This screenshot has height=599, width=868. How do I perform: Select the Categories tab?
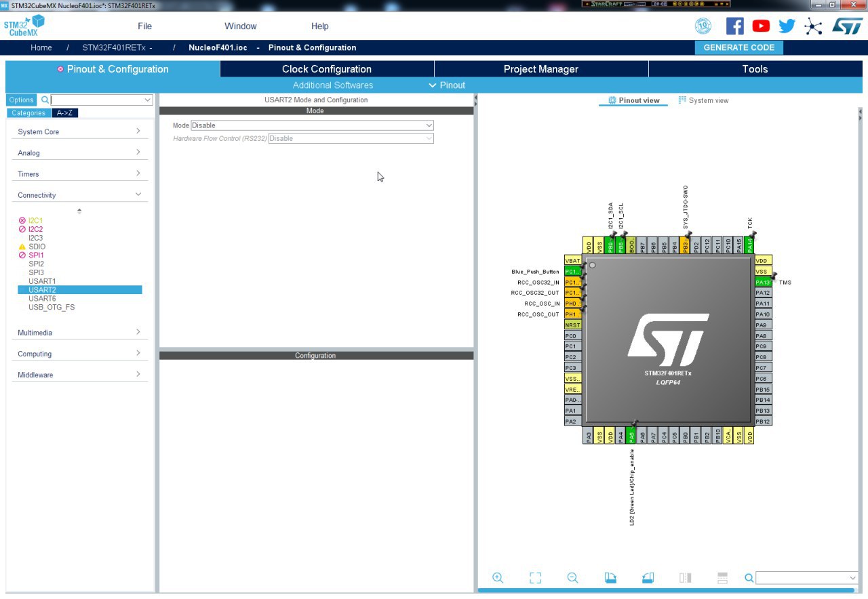pyautogui.click(x=28, y=113)
